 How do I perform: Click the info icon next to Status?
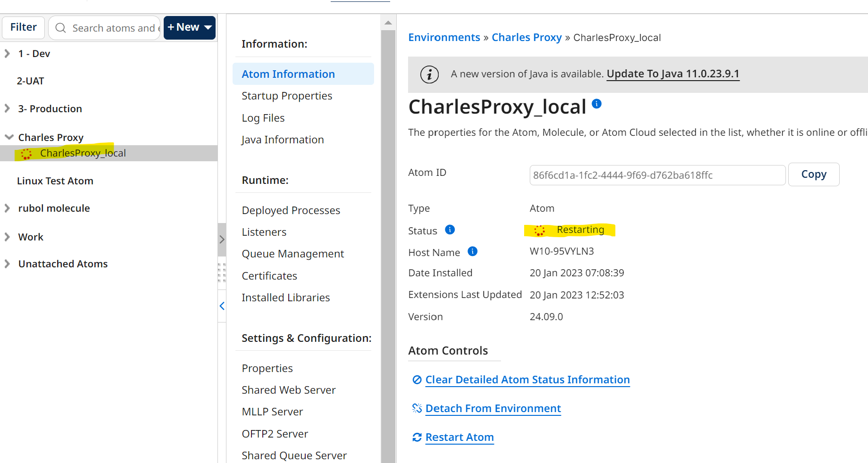coord(450,230)
